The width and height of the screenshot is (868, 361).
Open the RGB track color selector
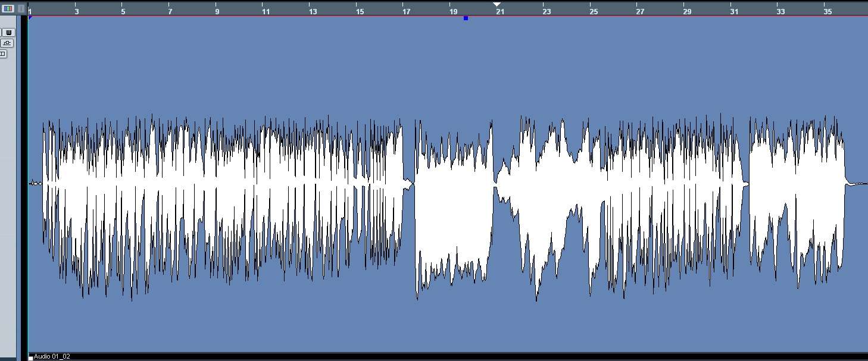point(8,8)
